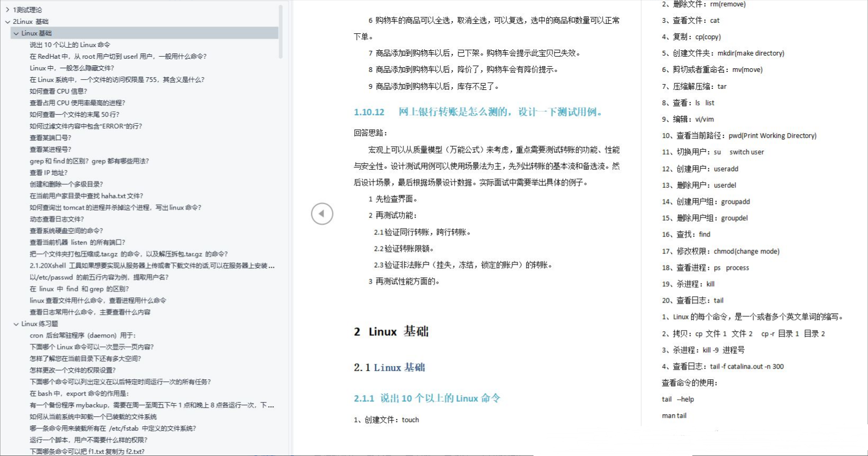The image size is (868, 456).
Task: Click the bookmarks panel vertical scrollbar
Action: click(281, 32)
